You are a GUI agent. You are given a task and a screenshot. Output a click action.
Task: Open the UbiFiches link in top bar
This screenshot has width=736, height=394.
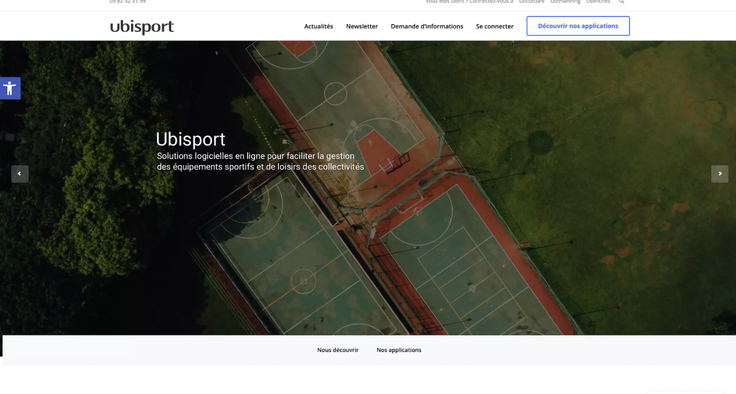pyautogui.click(x=598, y=2)
